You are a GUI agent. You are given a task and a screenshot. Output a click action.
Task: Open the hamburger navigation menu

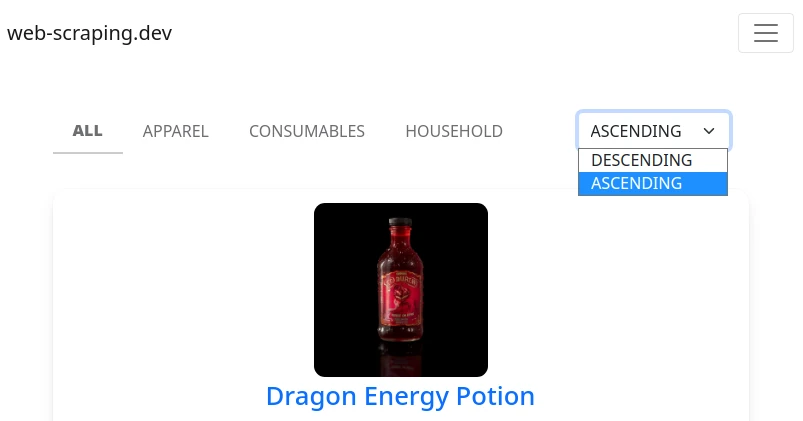pos(766,33)
